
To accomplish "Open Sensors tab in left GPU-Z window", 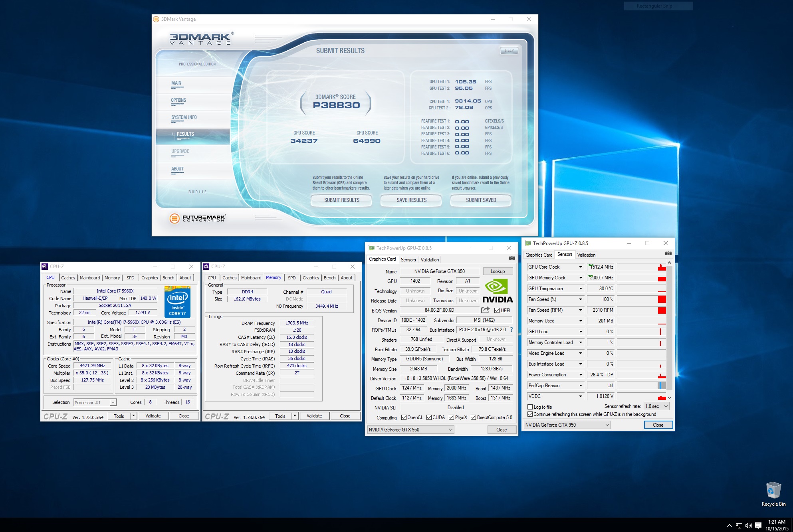I will click(x=408, y=259).
